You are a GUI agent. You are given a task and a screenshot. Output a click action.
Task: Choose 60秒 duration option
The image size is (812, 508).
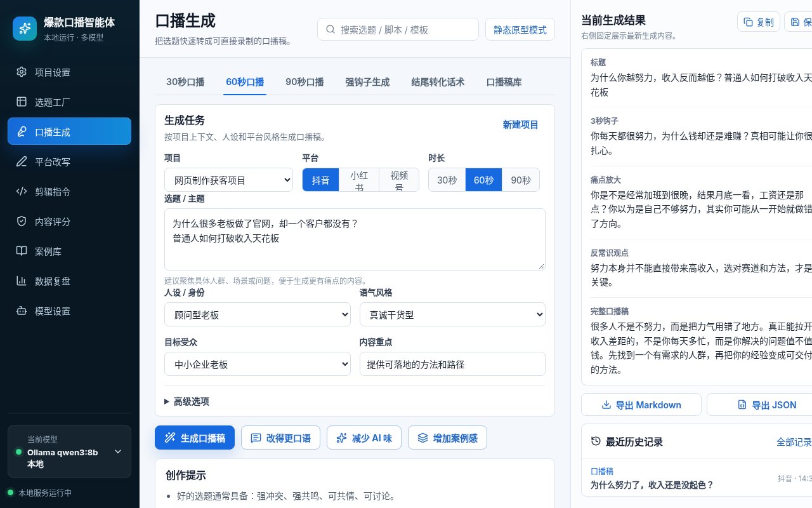tap(484, 180)
